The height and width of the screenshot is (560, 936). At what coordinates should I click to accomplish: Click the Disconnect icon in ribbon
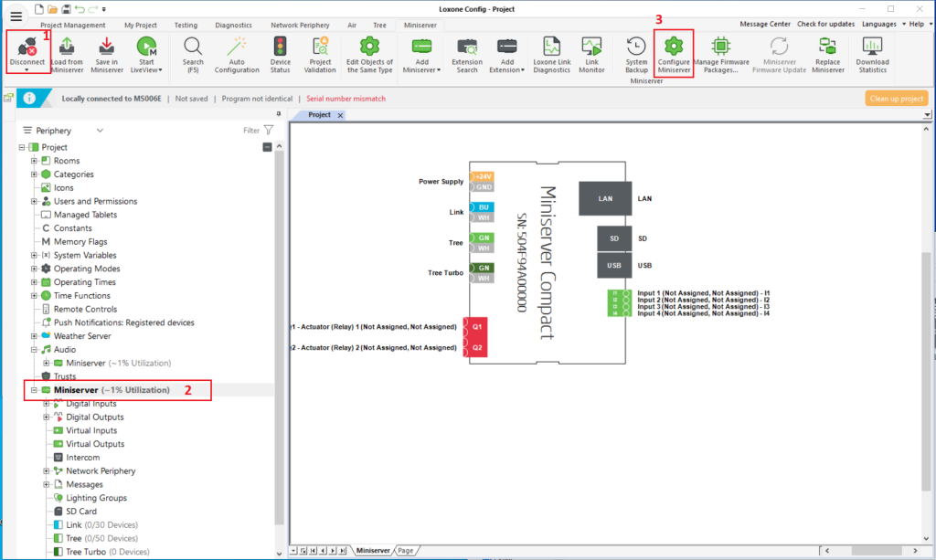[x=27, y=48]
